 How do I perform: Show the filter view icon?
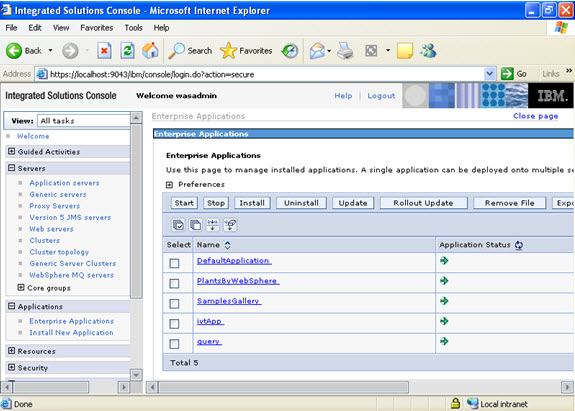point(213,225)
